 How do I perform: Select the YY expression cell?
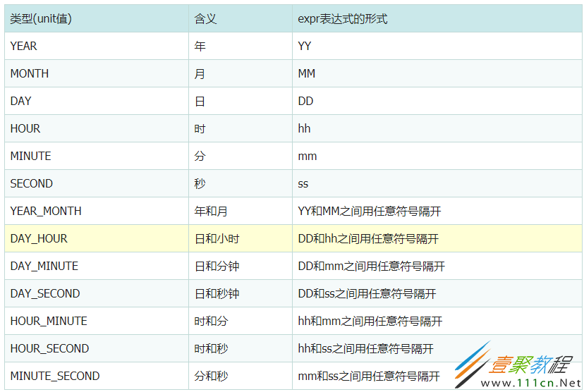click(x=437, y=46)
